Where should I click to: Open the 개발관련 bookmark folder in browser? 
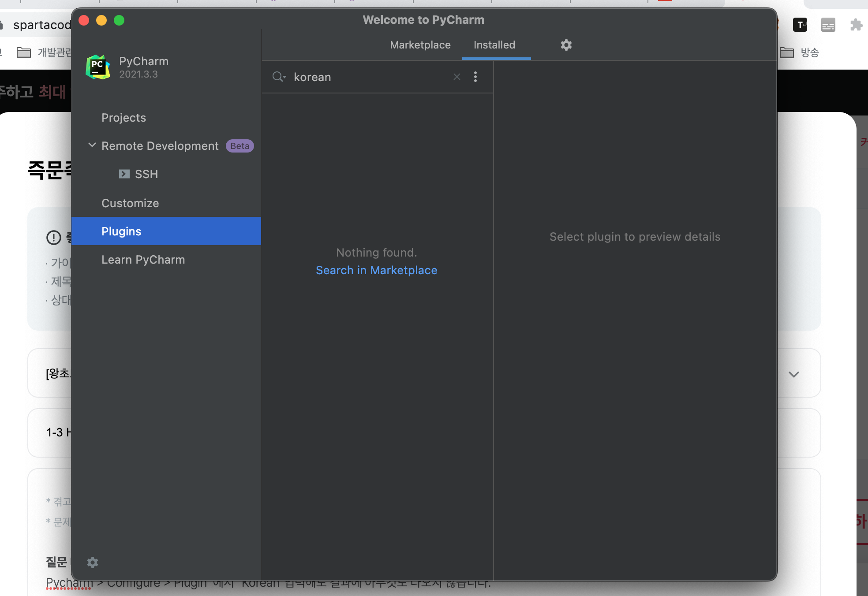44,52
